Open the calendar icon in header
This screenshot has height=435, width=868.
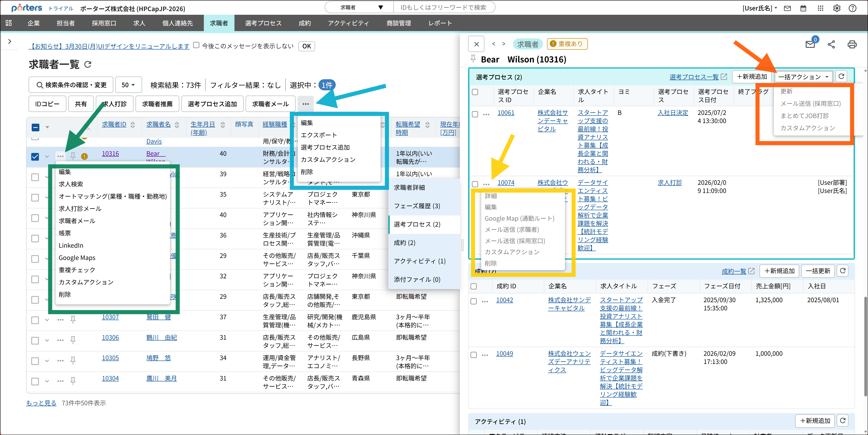803,8
